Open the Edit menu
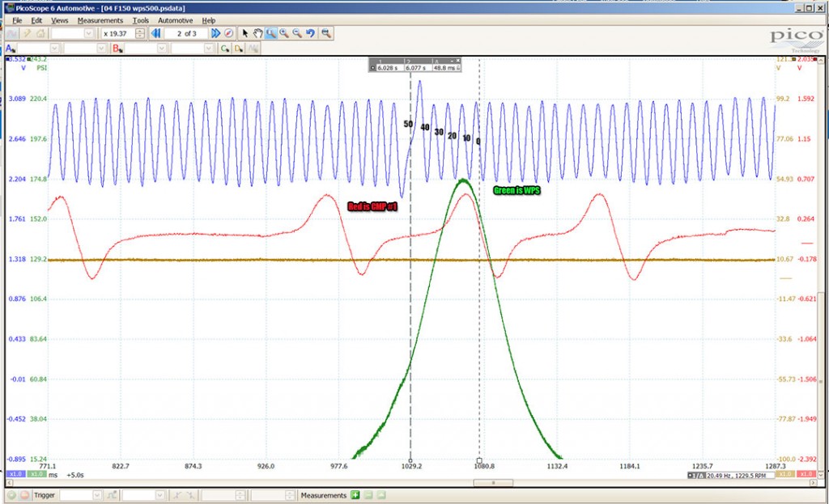This screenshot has width=829, height=504. click(36, 20)
